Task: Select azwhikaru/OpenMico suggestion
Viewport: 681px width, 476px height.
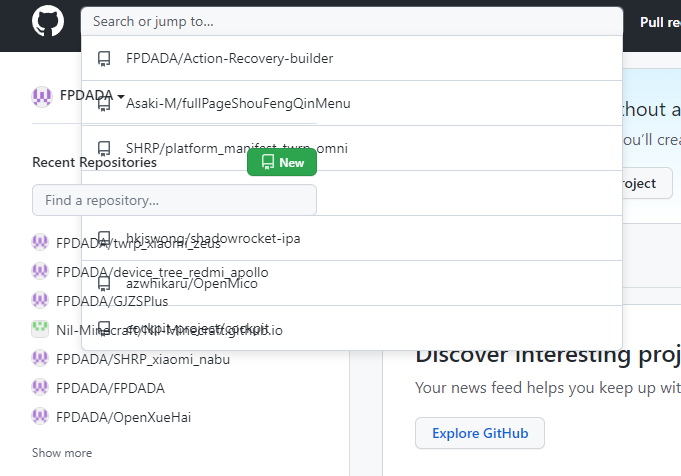Action: [x=352, y=284]
